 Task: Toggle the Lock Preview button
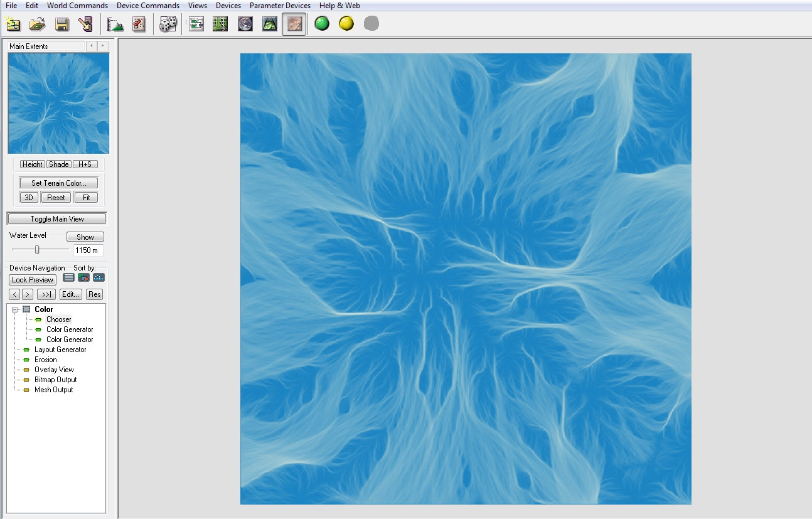33,280
